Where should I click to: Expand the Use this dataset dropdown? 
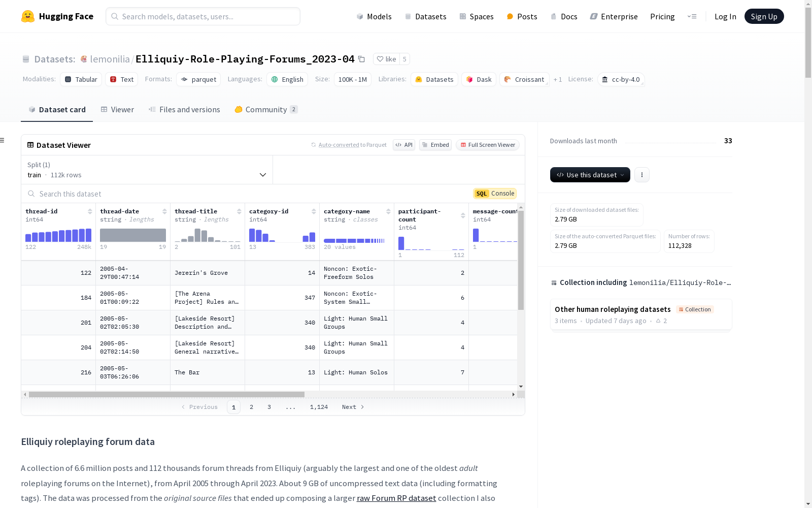click(590, 175)
